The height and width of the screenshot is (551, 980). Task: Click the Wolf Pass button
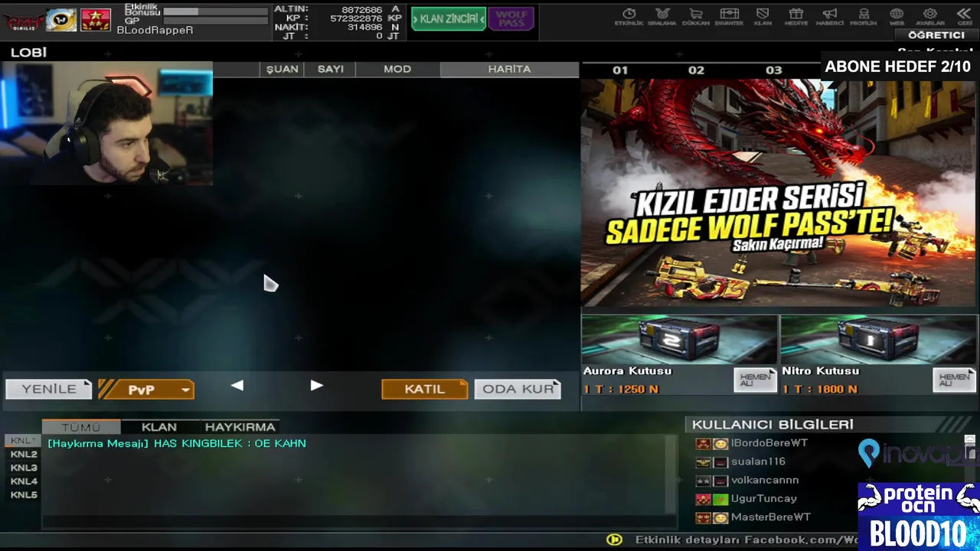click(511, 19)
